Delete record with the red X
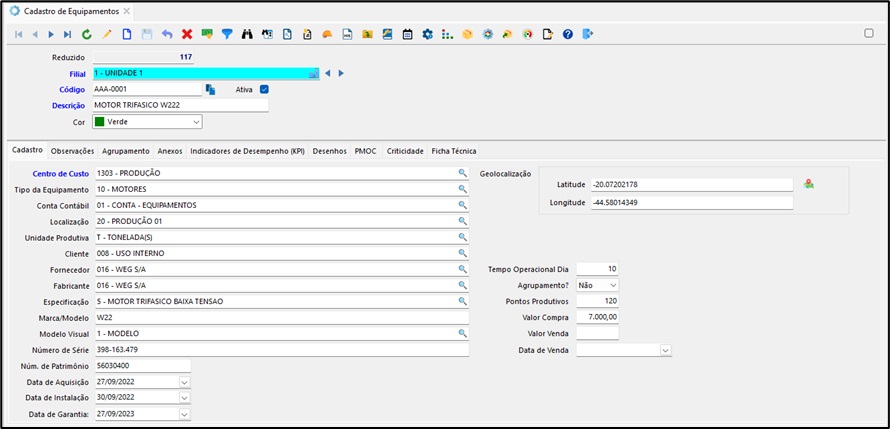 click(187, 35)
